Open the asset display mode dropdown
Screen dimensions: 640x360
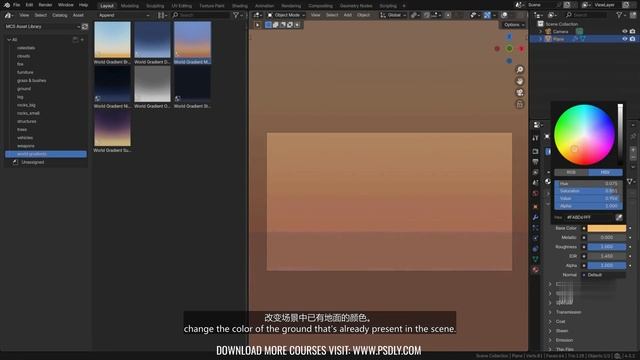162,15
